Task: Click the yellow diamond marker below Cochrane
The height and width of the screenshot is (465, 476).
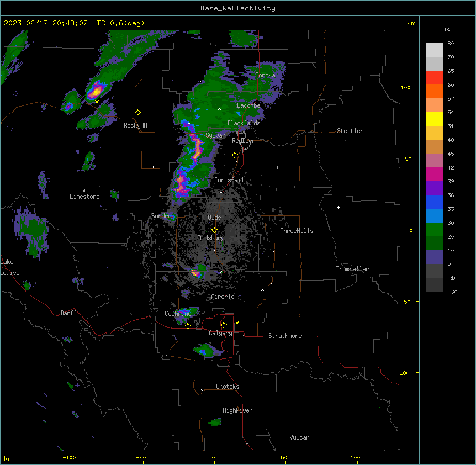Action: pos(188,326)
